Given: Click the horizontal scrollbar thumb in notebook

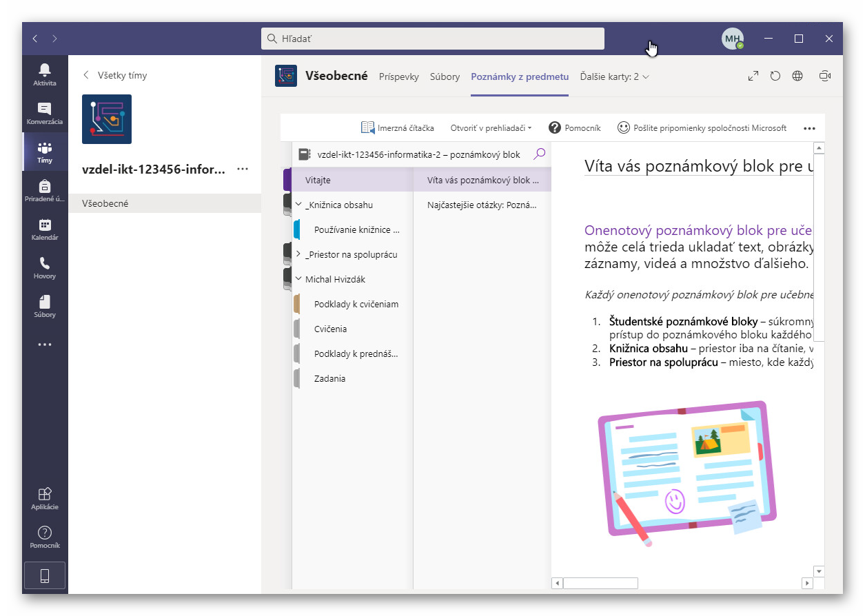Looking at the screenshot, I should point(600,584).
